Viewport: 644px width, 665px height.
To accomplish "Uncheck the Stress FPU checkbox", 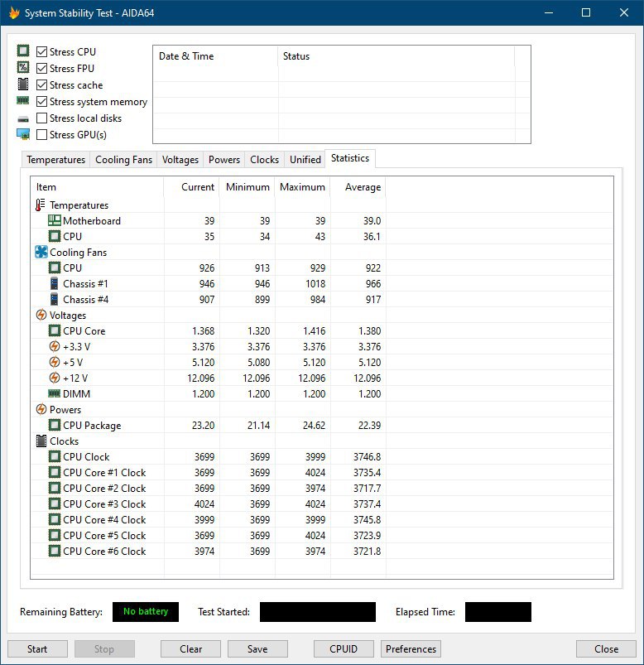I will point(41,68).
